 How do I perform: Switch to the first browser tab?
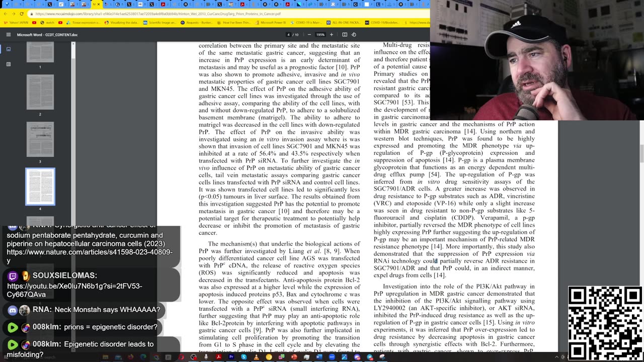coord(7,4)
